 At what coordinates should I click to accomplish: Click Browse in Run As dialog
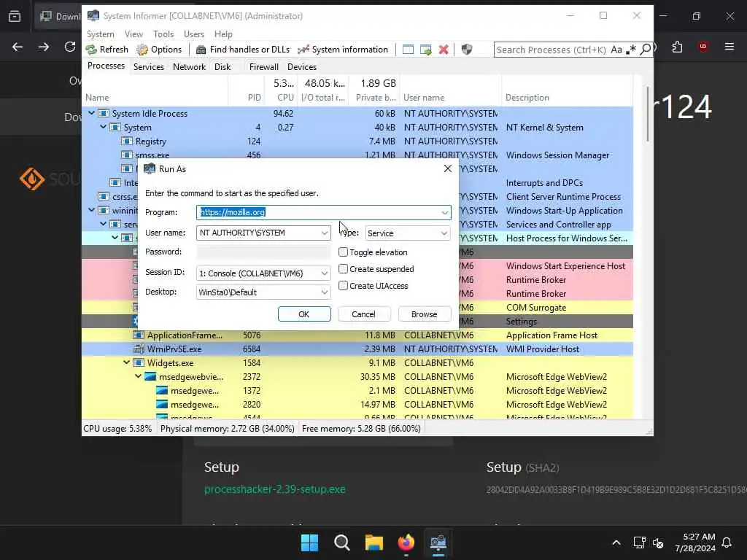point(424,314)
